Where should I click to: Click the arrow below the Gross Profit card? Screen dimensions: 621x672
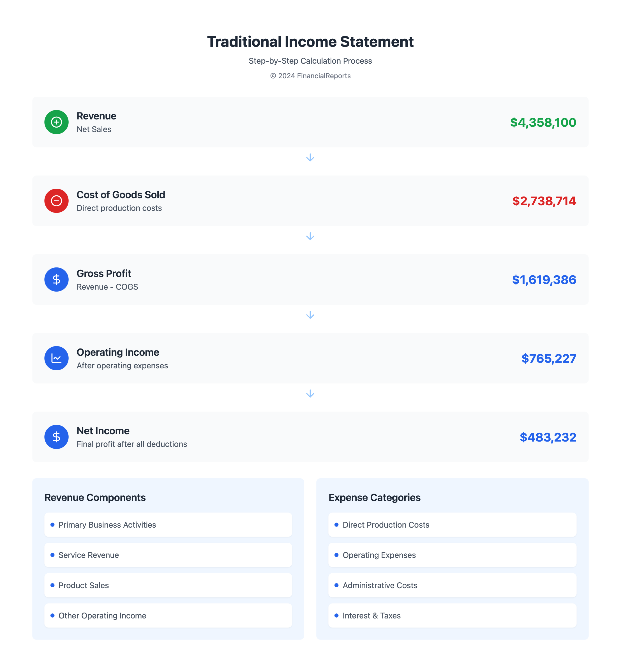(310, 315)
